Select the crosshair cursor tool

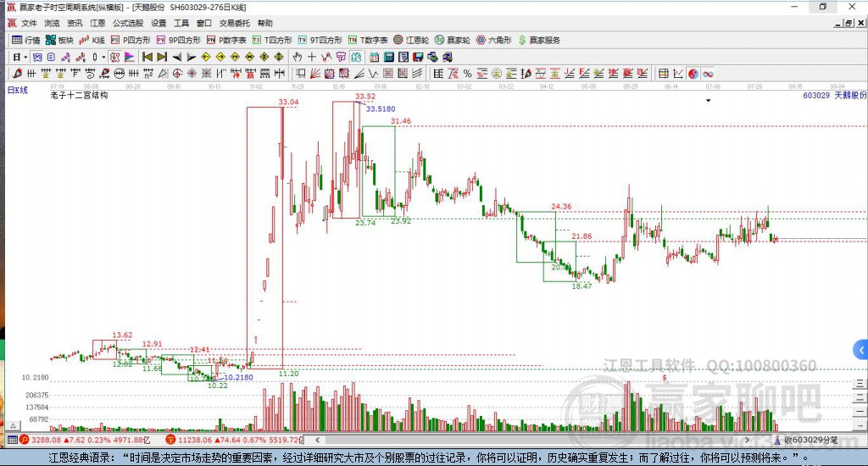click(312, 57)
